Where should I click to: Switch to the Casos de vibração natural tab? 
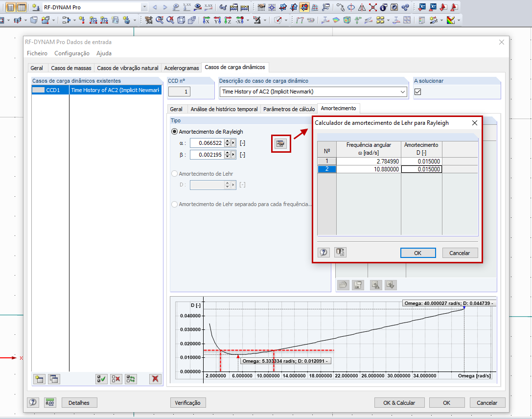[x=128, y=68]
